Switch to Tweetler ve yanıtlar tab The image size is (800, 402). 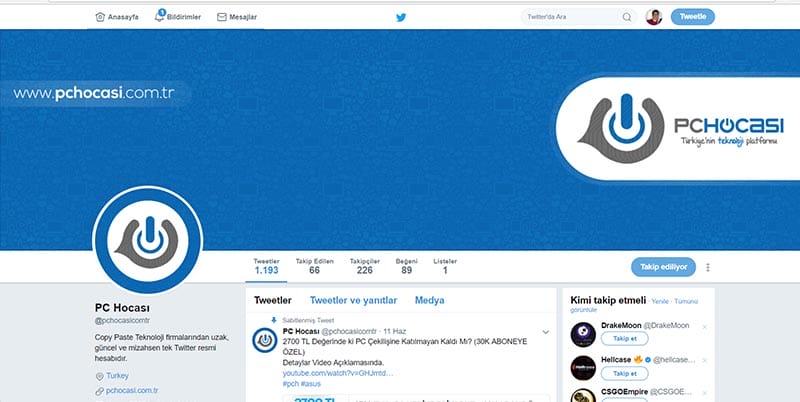[x=353, y=300]
